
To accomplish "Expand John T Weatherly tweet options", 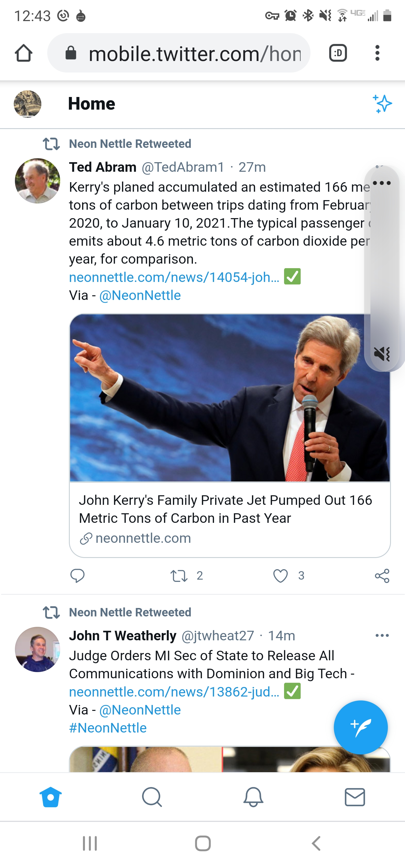I will [382, 636].
